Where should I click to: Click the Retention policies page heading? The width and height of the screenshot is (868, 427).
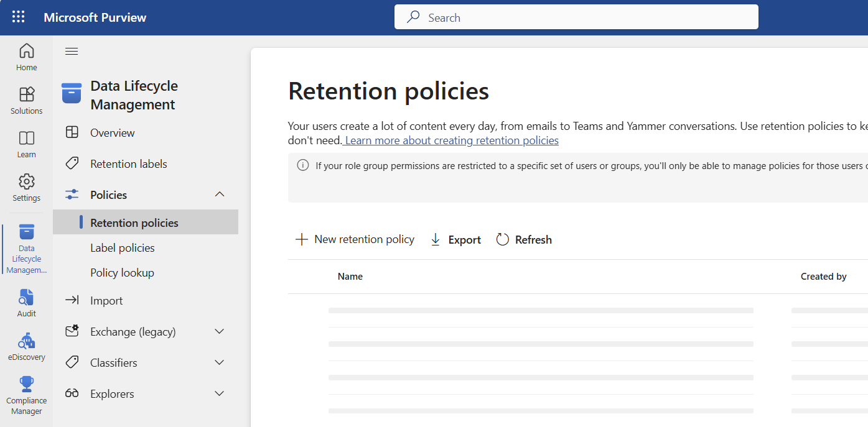[x=389, y=91]
